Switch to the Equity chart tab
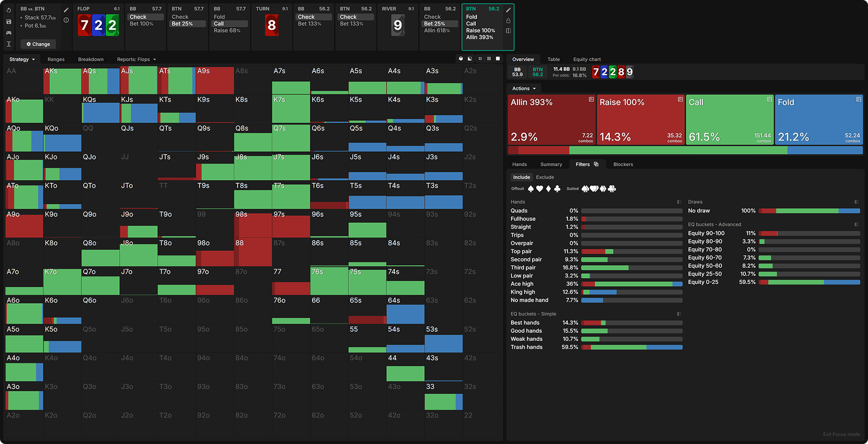 click(x=586, y=60)
